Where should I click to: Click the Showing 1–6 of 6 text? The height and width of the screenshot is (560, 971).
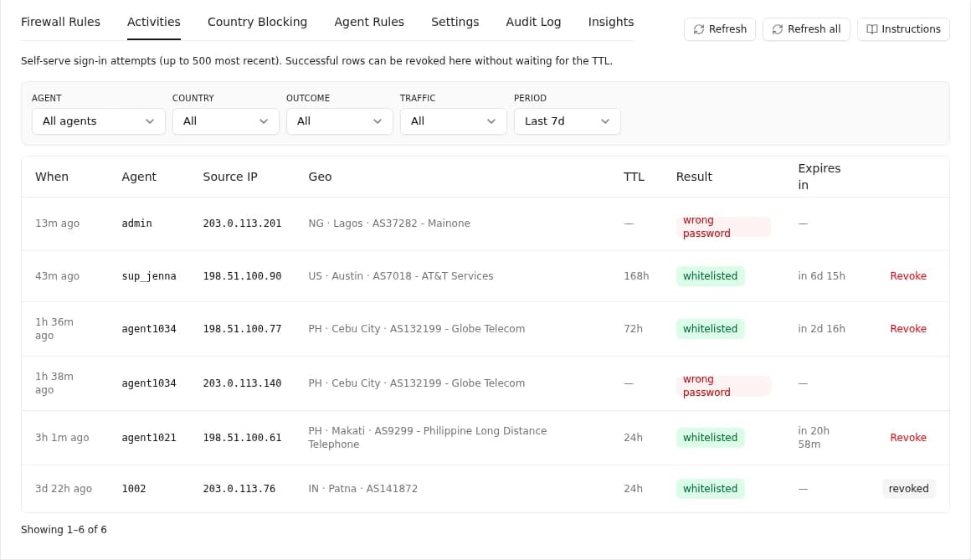coord(64,530)
